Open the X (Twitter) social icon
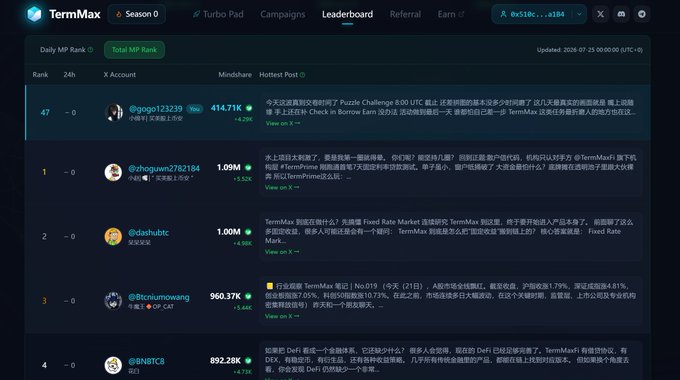 pyautogui.click(x=600, y=14)
